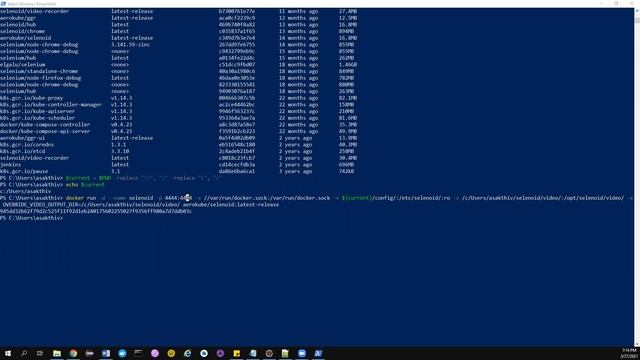Click the jenkins repository name
This screenshot has width=640, height=360.
tap(11, 164)
